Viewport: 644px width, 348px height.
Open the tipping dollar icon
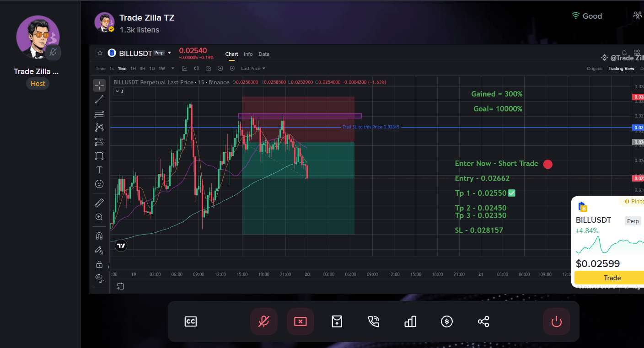pyautogui.click(x=447, y=321)
